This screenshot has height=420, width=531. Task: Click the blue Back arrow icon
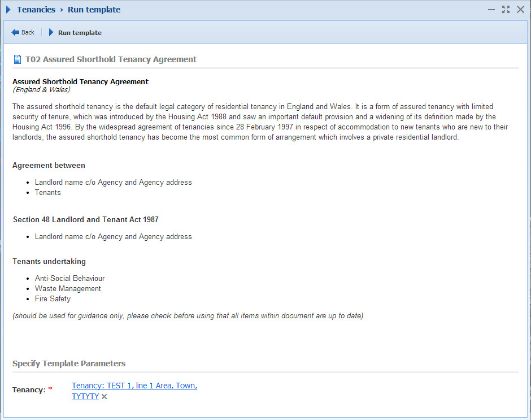(15, 32)
